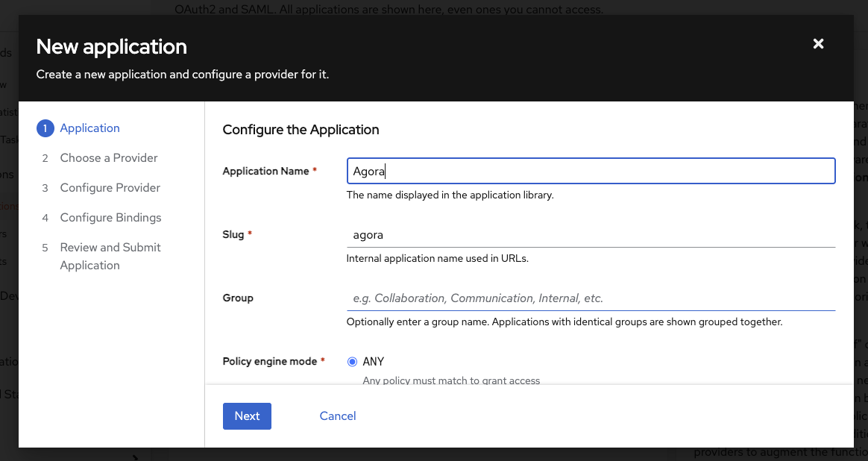Click the step 4 number badge
Image resolution: width=868 pixels, height=461 pixels.
[x=45, y=218]
